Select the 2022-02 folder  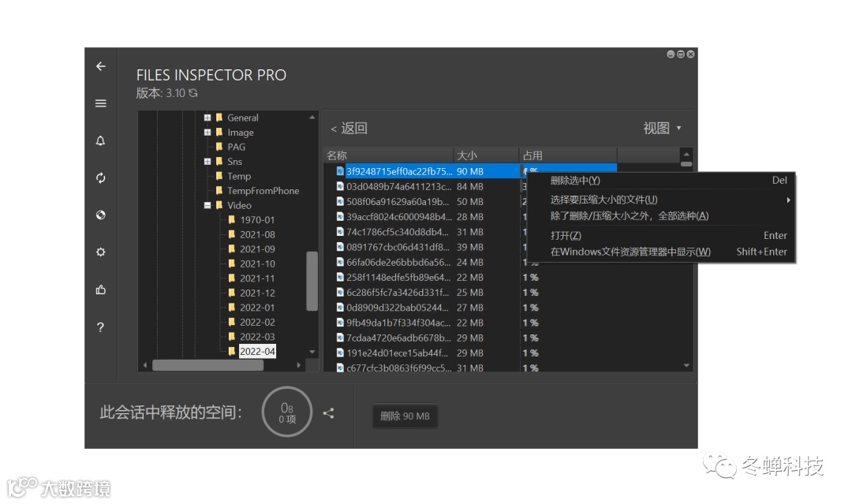[257, 323]
